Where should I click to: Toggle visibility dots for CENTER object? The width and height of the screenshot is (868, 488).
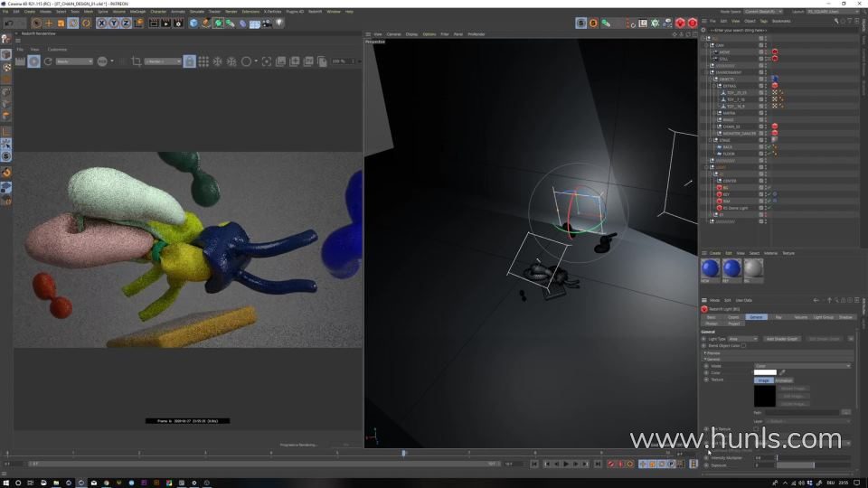(766, 181)
